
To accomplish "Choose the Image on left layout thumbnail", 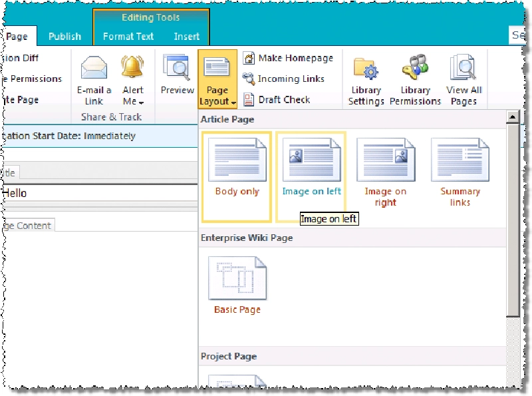I will pyautogui.click(x=311, y=160).
